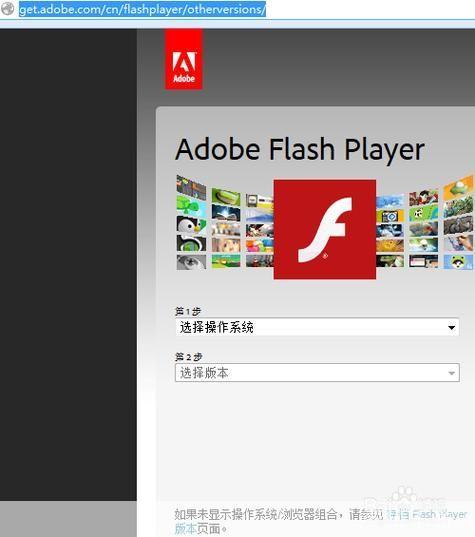475x537 pixels.
Task: Click the arrow of the version dropdown
Action: click(452, 373)
